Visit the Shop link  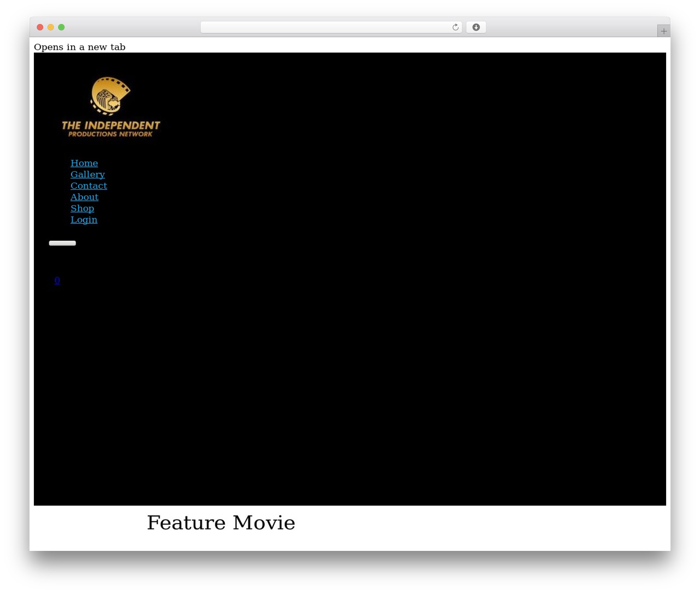pos(82,208)
